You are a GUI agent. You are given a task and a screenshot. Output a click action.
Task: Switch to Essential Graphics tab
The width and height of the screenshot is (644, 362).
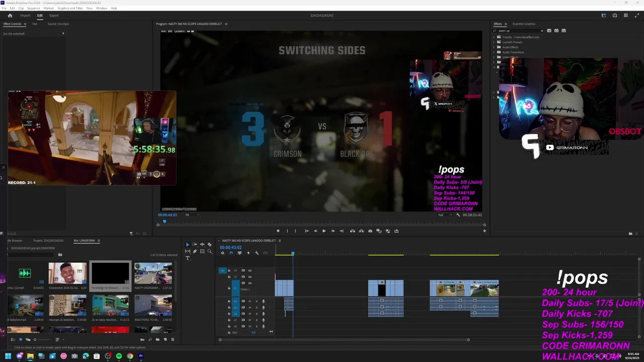[x=524, y=24]
